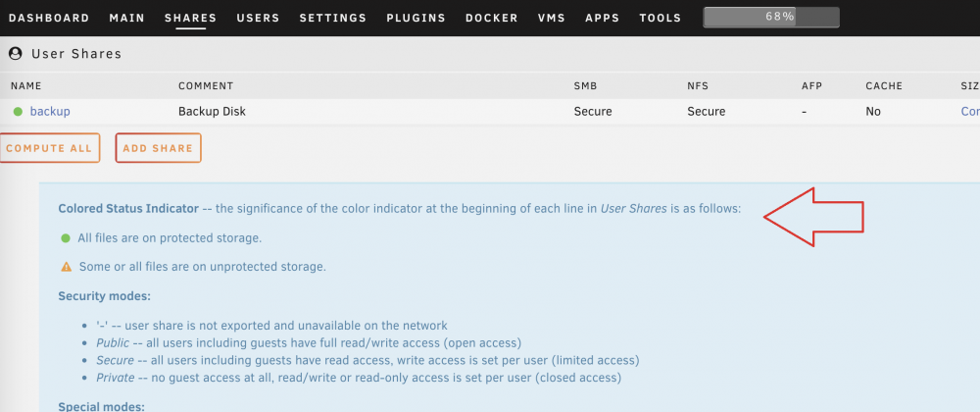The image size is (980, 412).
Task: Click the User Shares person icon
Action: 15,54
